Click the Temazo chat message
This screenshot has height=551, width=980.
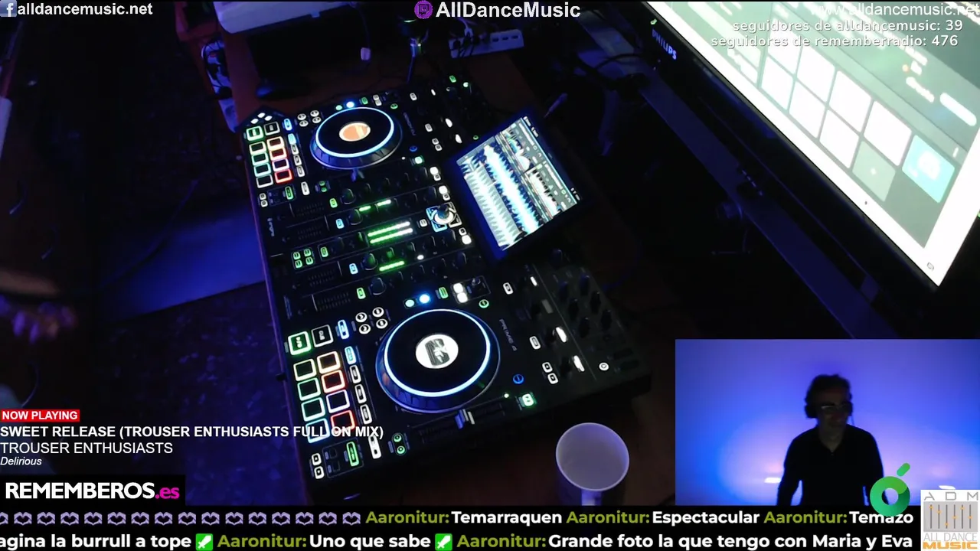[x=880, y=518]
